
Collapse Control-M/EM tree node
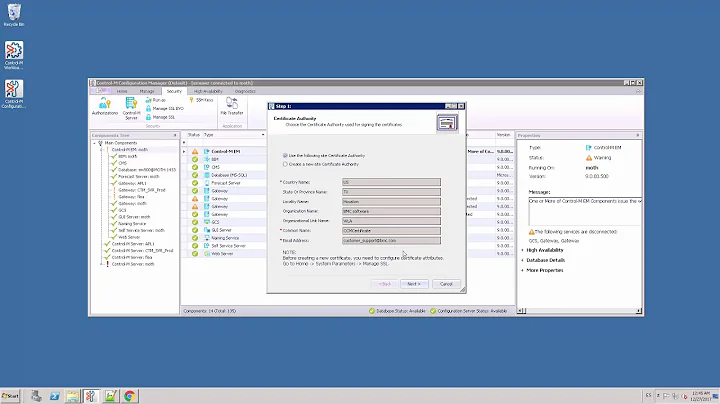[101, 150]
